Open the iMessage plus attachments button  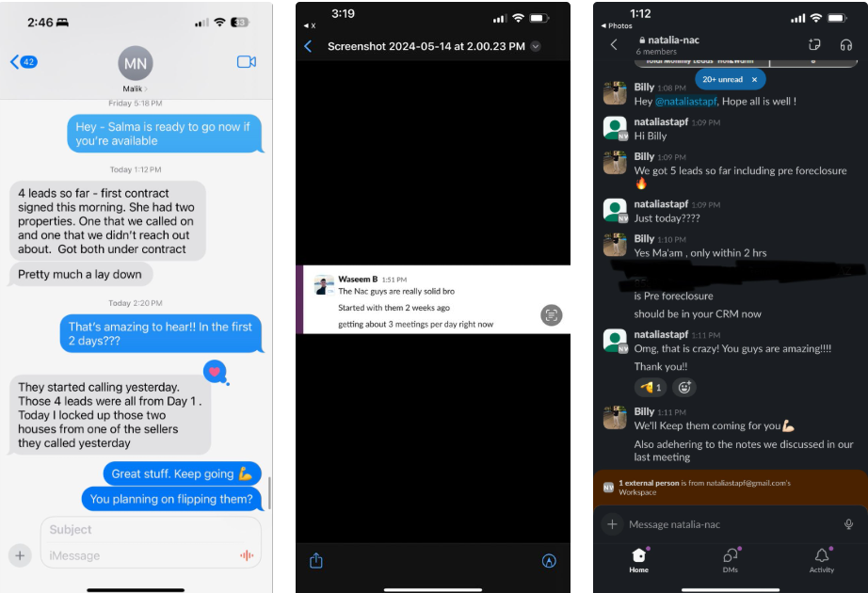tap(20, 555)
